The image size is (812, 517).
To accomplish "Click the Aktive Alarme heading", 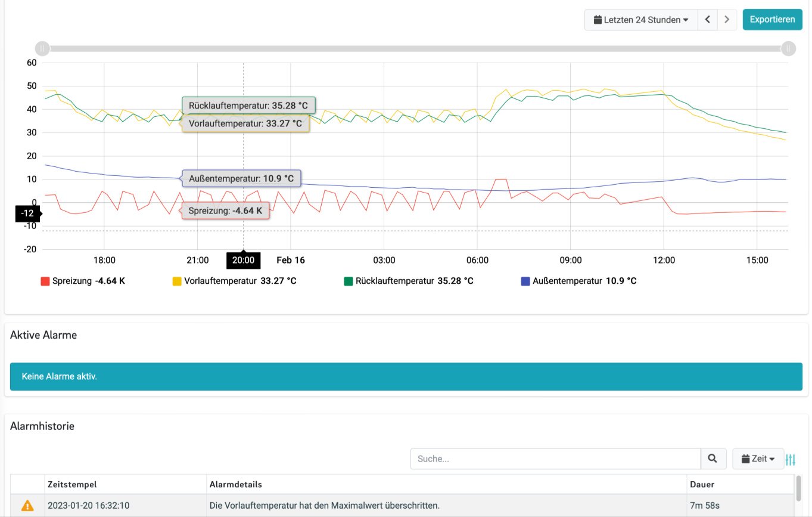I will tap(43, 335).
